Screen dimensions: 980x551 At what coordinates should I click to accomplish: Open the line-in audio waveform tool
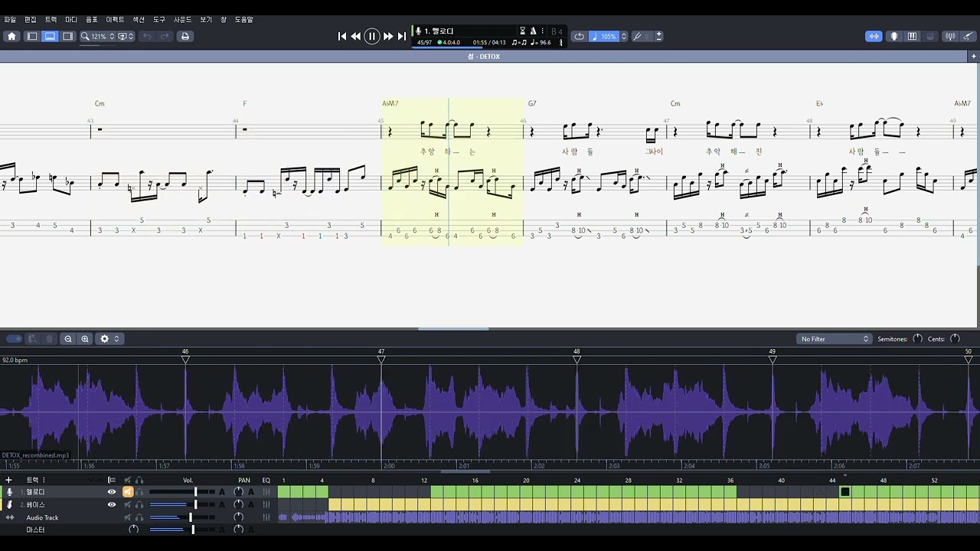(950, 36)
